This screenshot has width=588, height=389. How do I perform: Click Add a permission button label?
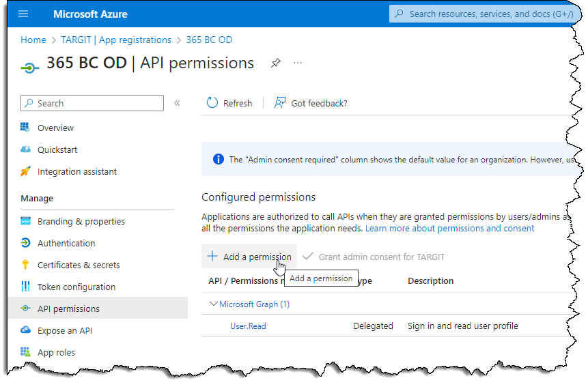pyautogui.click(x=257, y=257)
